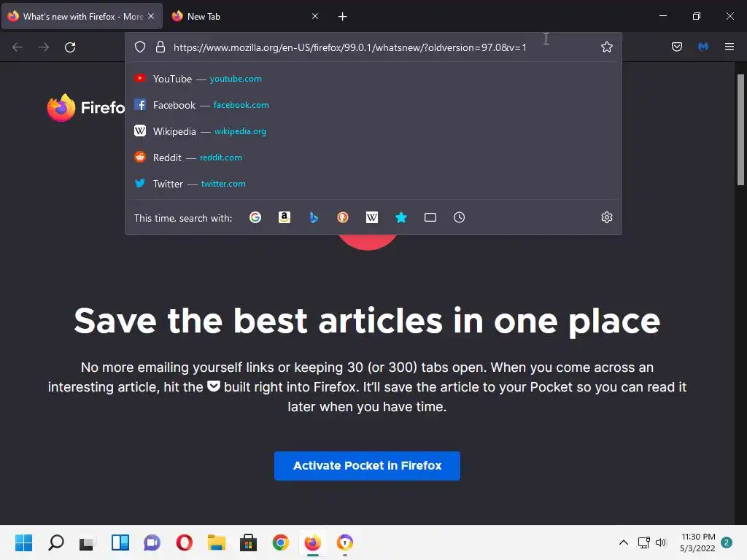
Task: Go back one page
Action: 18,47
